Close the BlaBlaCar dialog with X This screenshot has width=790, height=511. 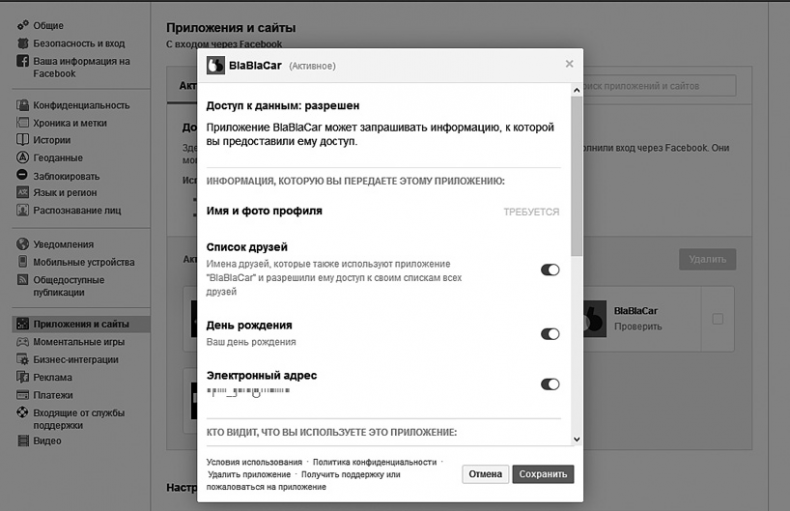tap(569, 64)
